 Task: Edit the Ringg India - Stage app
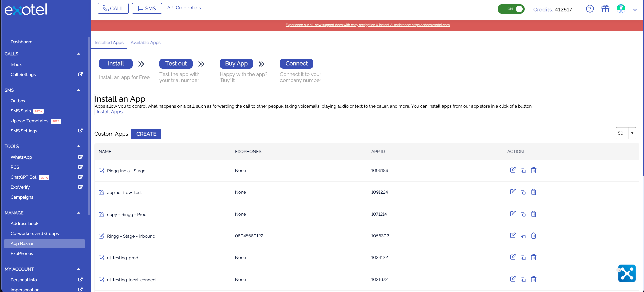513,170
